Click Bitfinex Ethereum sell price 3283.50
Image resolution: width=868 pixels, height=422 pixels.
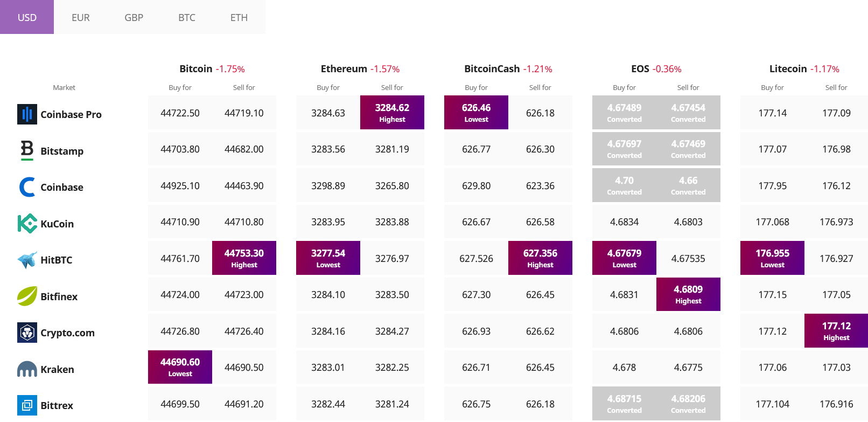(392, 295)
